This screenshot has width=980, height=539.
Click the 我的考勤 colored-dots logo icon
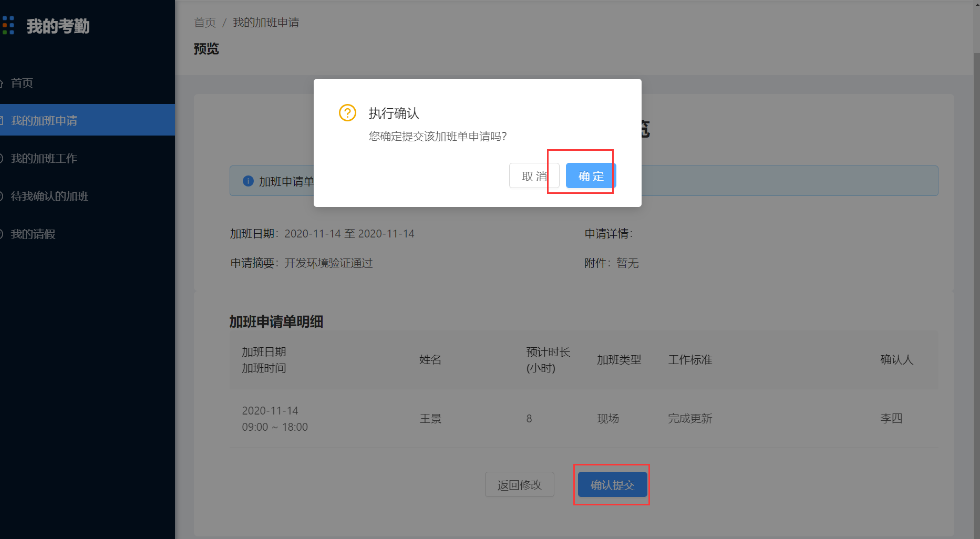(x=7, y=25)
